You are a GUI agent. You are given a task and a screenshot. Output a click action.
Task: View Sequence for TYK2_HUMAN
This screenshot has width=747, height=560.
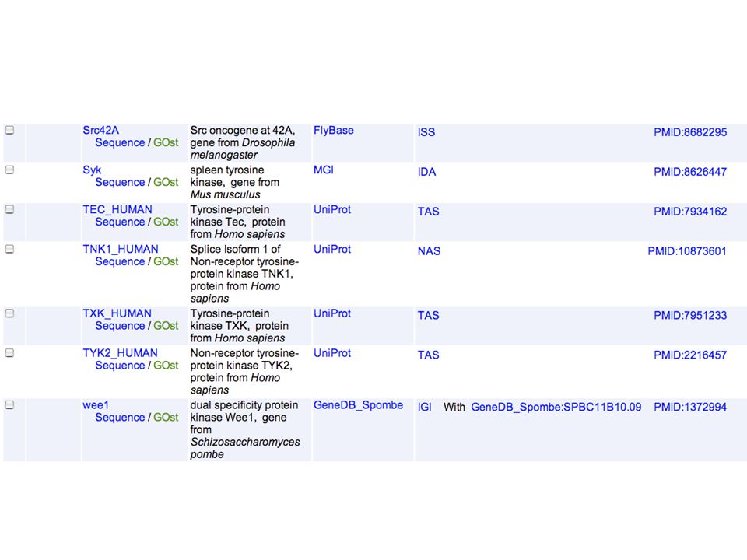point(120,365)
